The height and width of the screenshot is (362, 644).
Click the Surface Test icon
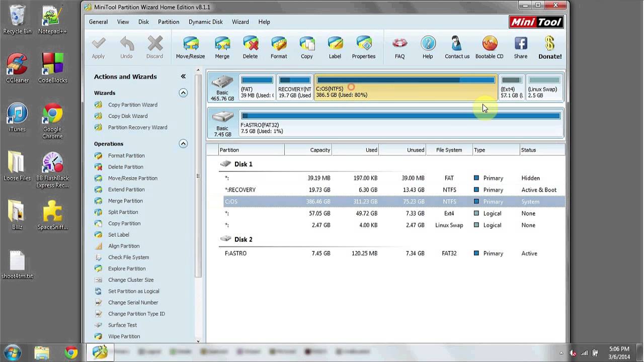coord(98,325)
